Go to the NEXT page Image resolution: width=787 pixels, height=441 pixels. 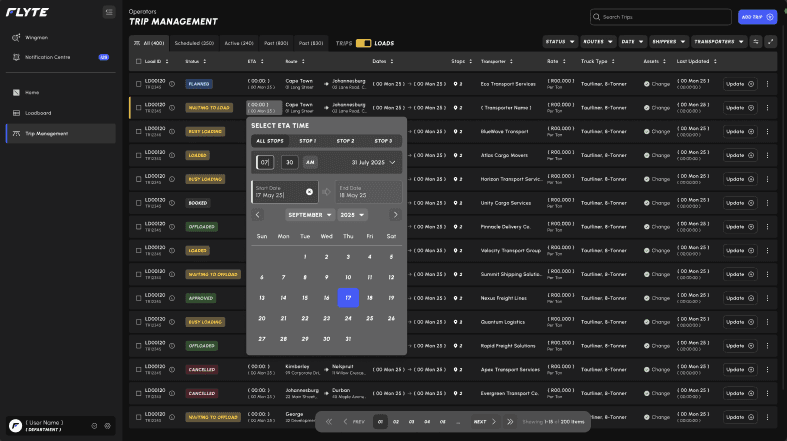pyautogui.click(x=485, y=422)
